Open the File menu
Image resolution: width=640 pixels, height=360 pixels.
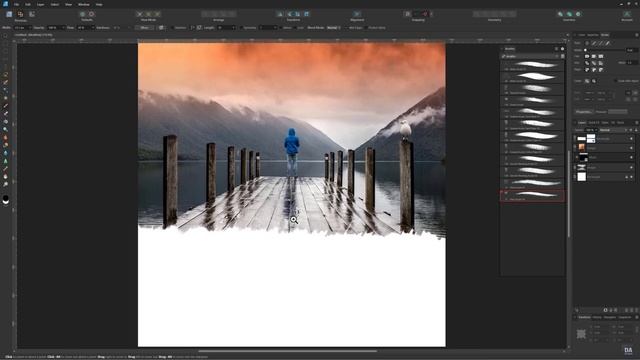coord(16,4)
